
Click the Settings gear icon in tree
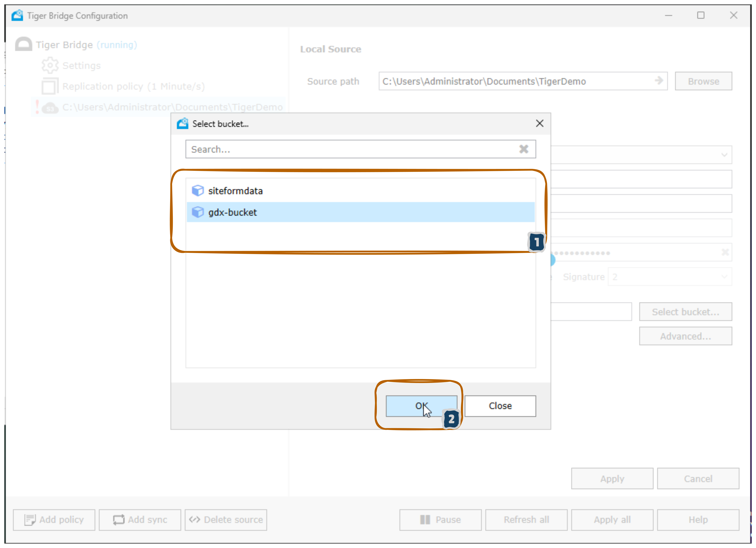coord(50,65)
